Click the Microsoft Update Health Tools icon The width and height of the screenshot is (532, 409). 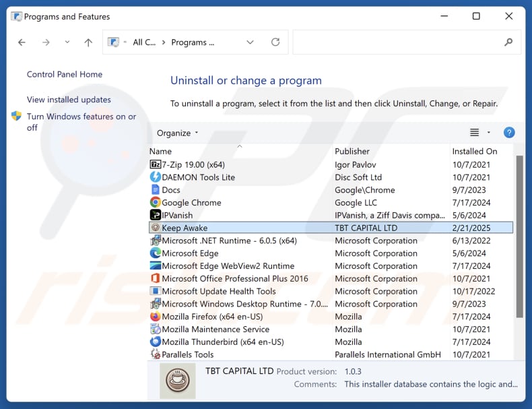[155, 291]
